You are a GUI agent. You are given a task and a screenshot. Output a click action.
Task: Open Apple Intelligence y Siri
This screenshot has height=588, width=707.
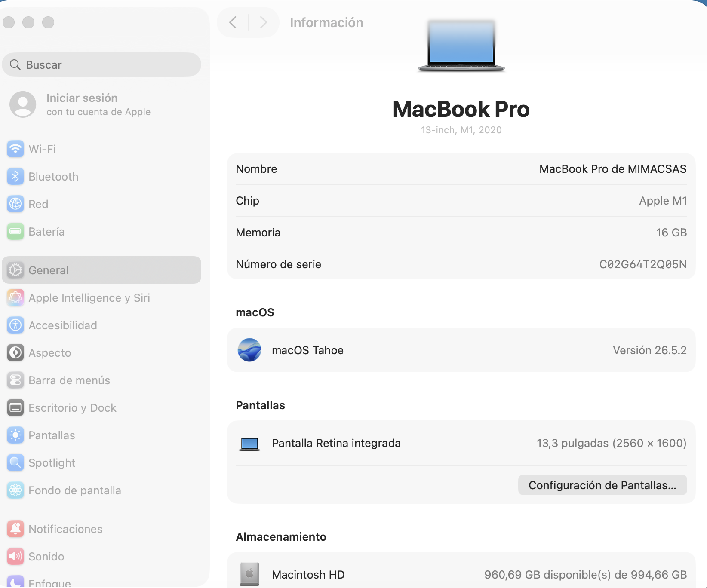[101, 298]
